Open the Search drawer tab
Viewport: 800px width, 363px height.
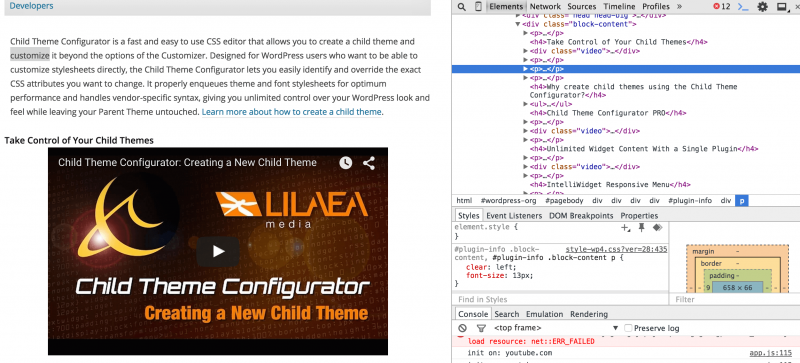[x=507, y=314]
